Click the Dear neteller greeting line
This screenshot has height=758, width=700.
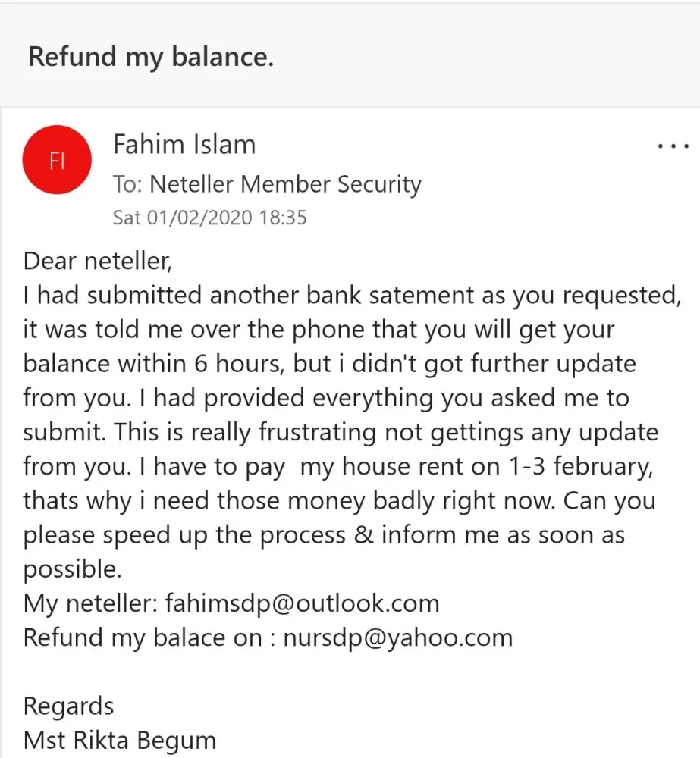click(99, 262)
